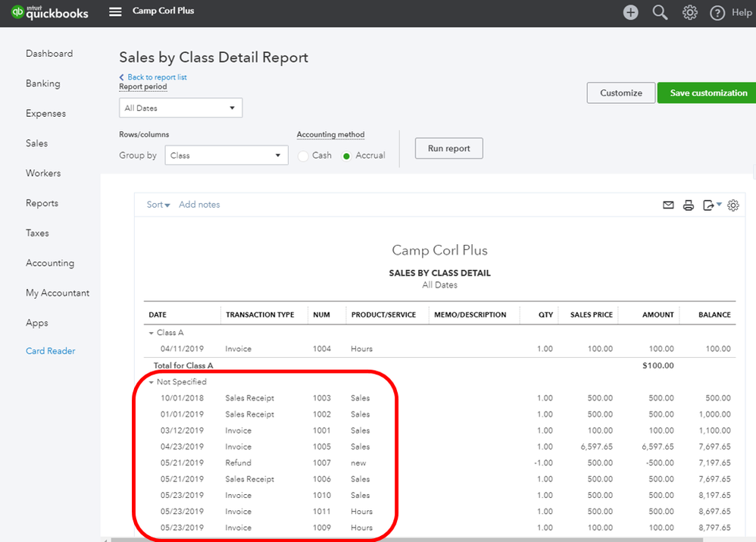Collapse the Class A group
This screenshot has width=756, height=542.
[152, 333]
